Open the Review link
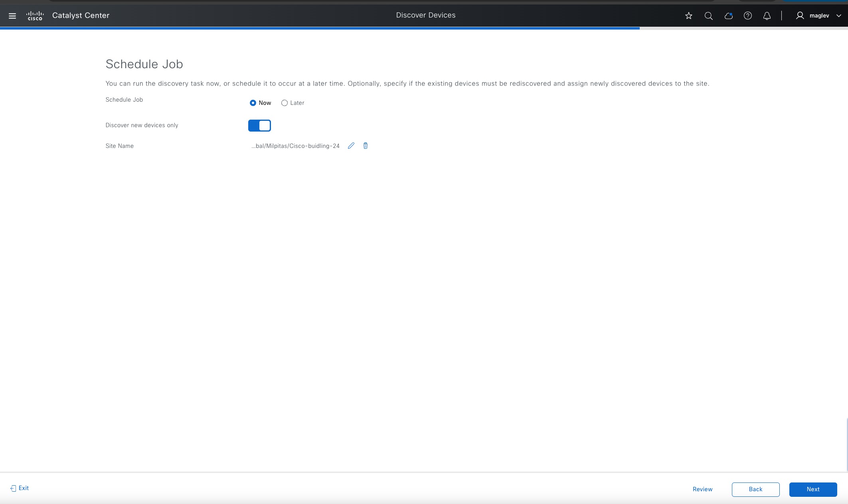 [702, 489]
